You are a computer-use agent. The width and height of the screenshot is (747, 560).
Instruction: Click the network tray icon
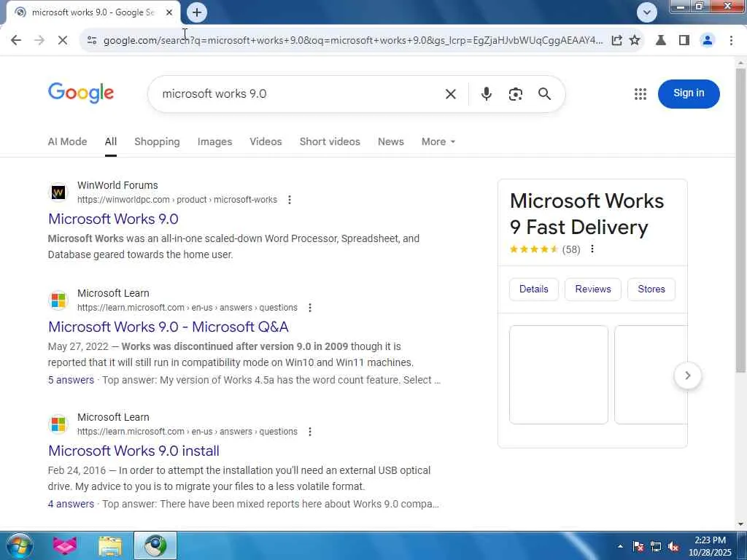pos(656,546)
